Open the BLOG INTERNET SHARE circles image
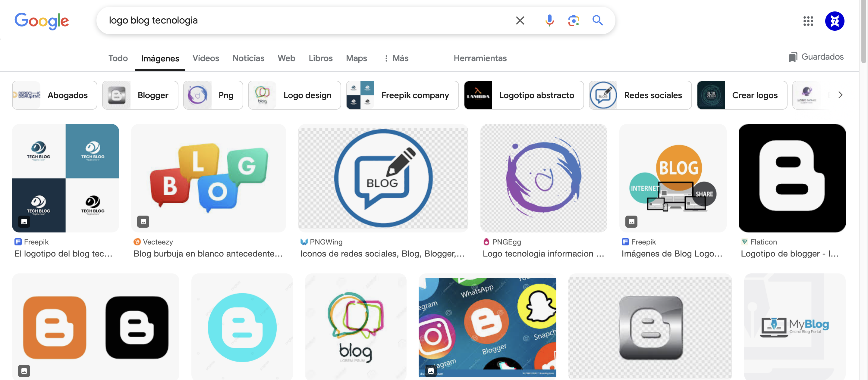Image resolution: width=868 pixels, height=380 pixels. pyautogui.click(x=673, y=178)
